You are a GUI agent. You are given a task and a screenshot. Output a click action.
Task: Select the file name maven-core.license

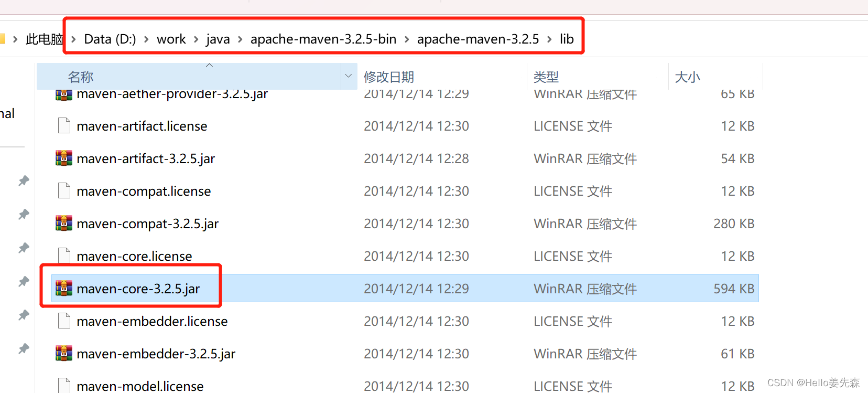point(134,256)
